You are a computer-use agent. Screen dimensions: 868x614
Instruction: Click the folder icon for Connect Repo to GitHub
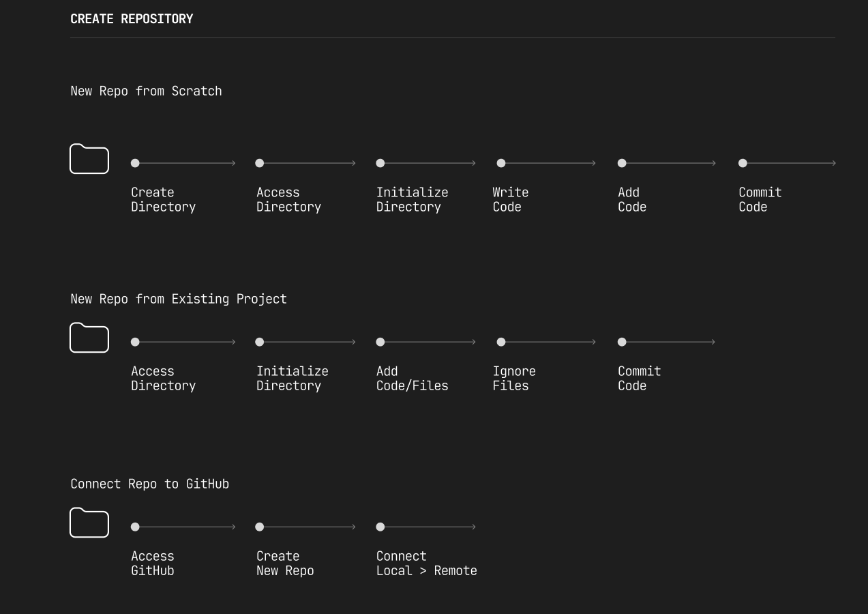click(89, 523)
